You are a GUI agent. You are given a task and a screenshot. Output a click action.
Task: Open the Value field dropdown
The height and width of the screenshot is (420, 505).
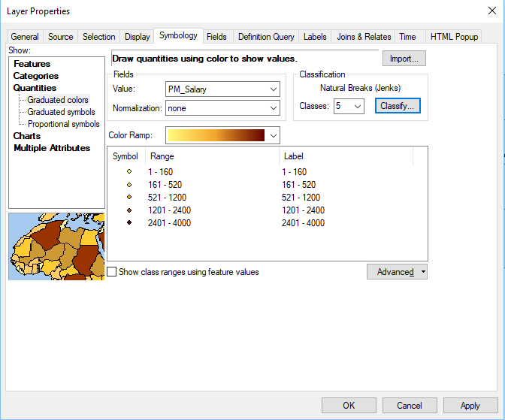click(x=272, y=89)
